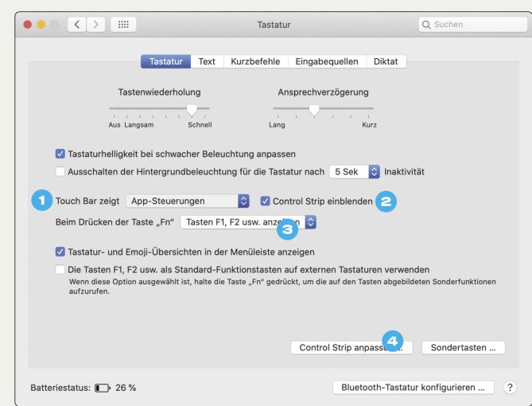The image size is (532, 406).
Task: Click Bluetooth-Tastatur konfigurieren button
Action: [413, 388]
